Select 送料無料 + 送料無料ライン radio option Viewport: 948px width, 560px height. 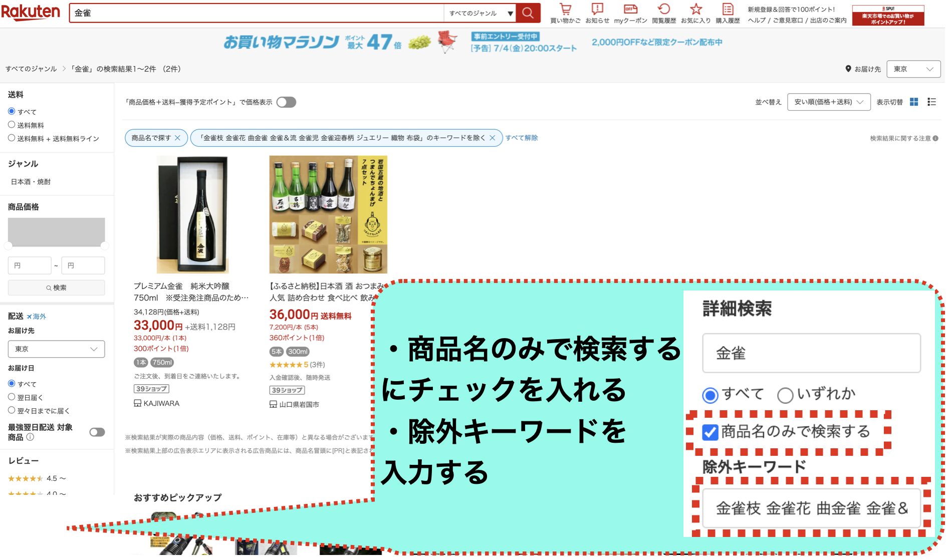pos(12,138)
